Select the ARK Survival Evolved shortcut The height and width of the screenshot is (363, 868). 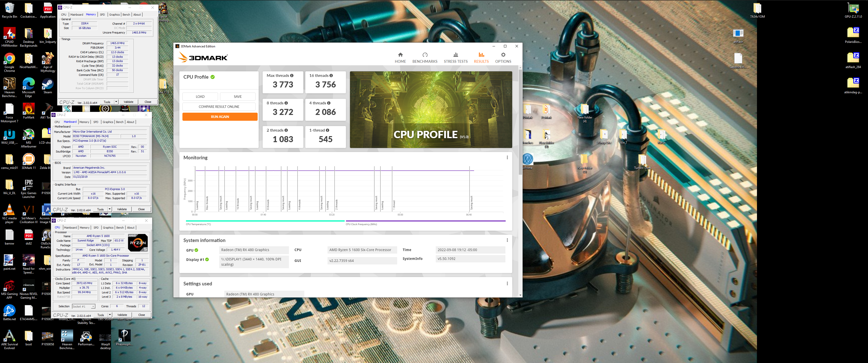coord(9,339)
